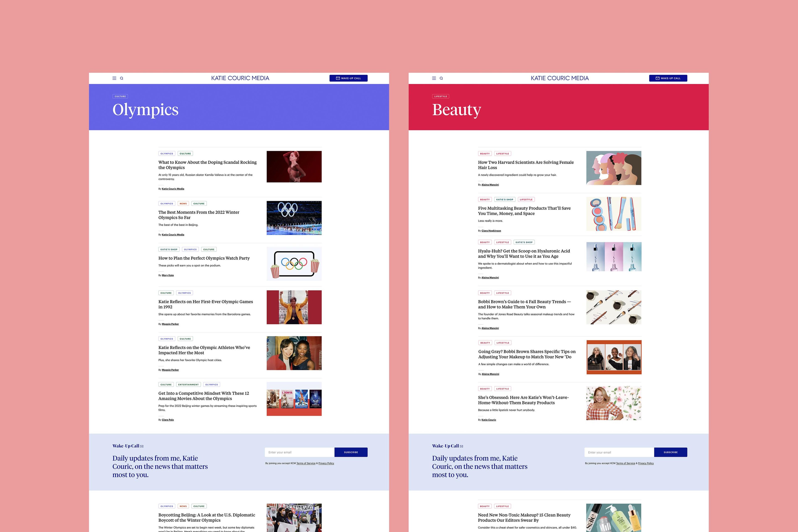Image resolution: width=798 pixels, height=532 pixels.
Task: Focus email field on Olympics page
Action: pyautogui.click(x=299, y=452)
